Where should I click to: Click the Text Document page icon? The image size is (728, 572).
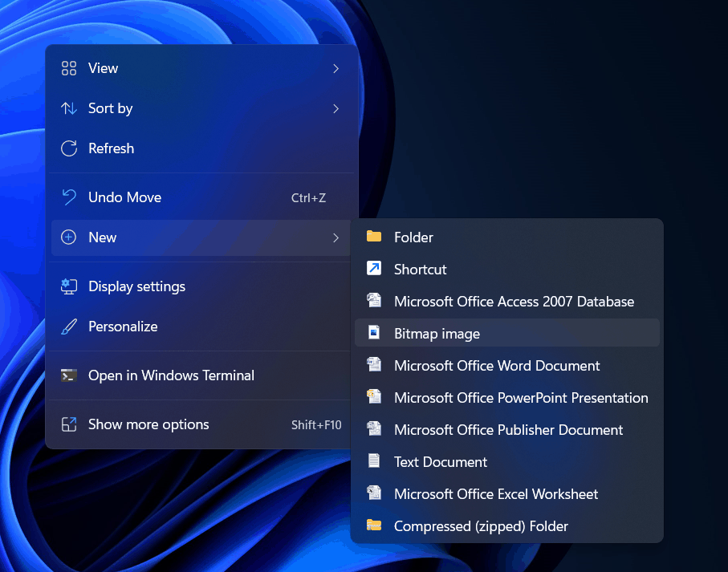[x=374, y=461]
